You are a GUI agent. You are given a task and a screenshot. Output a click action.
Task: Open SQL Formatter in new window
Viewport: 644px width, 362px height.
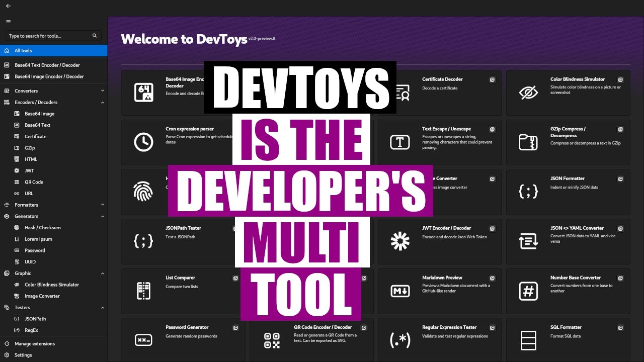pyautogui.click(x=621, y=327)
